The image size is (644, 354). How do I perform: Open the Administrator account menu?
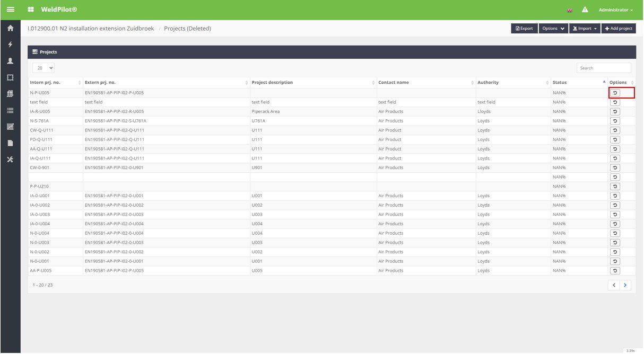click(615, 10)
